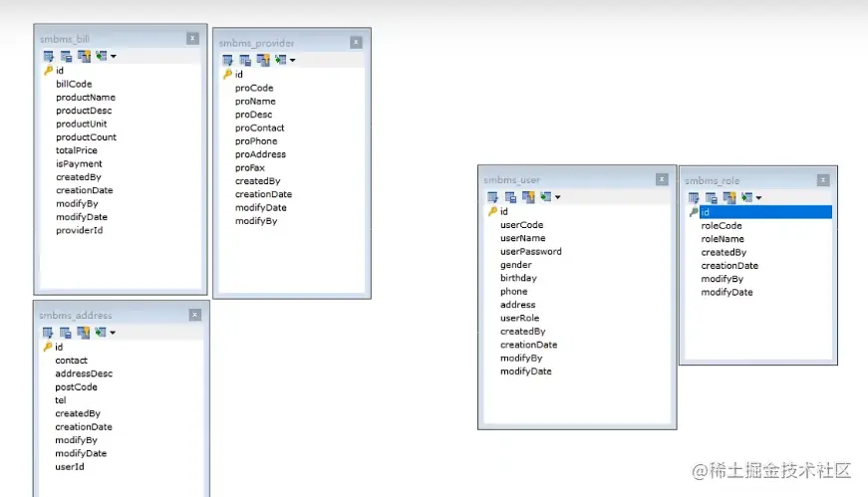This screenshot has height=497, width=868.
Task: Select the totalPrice column in smbms_bill
Action: 77,150
